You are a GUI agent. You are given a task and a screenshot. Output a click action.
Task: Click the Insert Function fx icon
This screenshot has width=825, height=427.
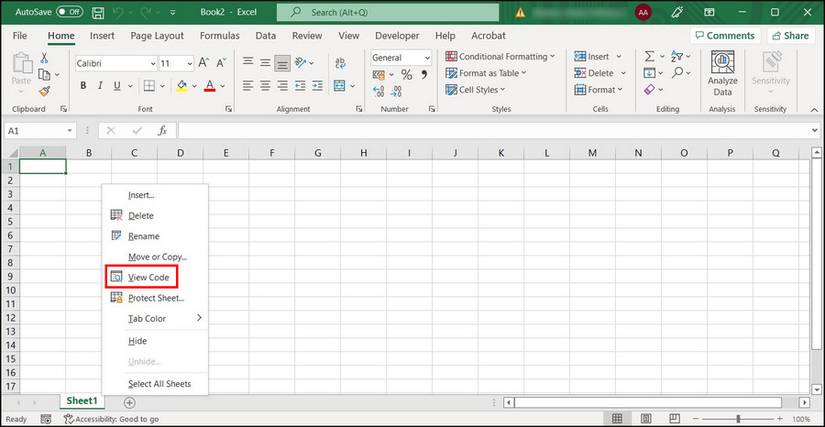click(162, 131)
